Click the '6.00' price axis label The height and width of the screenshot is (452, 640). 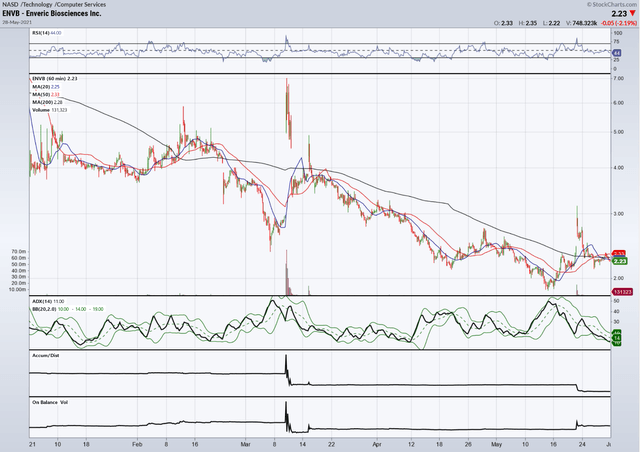618,103
